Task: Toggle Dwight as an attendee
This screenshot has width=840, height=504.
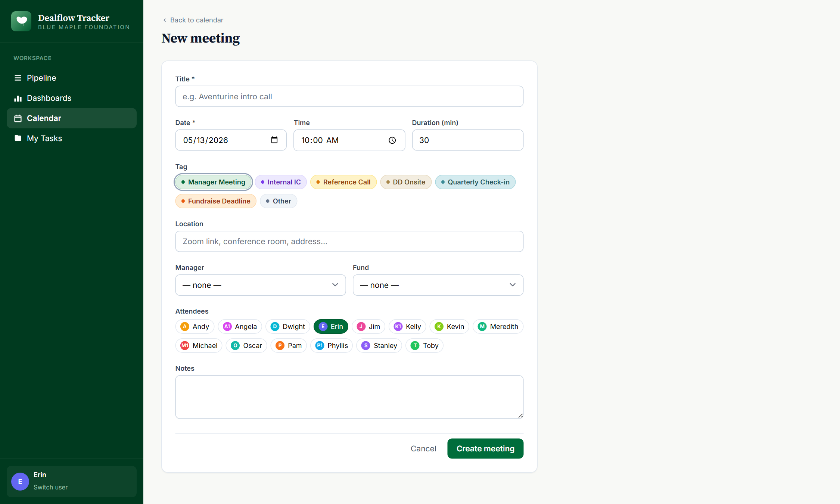Action: (x=288, y=326)
